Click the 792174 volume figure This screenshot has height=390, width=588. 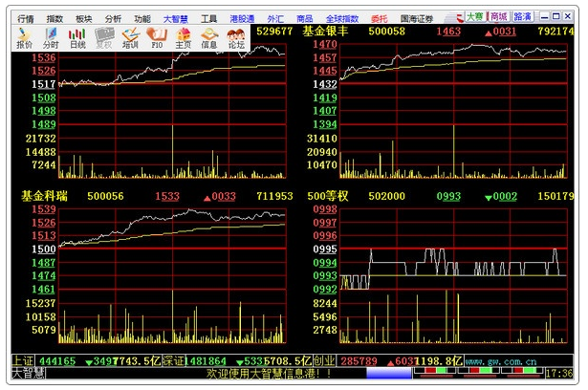pyautogui.click(x=555, y=32)
